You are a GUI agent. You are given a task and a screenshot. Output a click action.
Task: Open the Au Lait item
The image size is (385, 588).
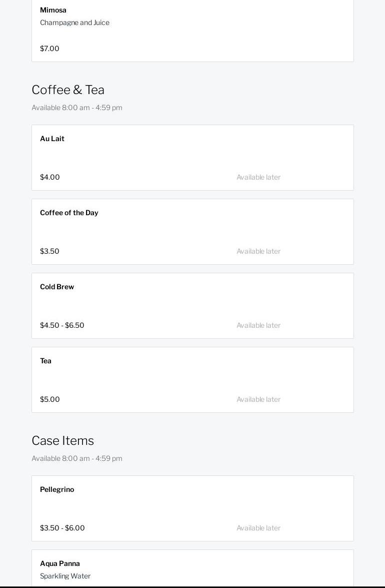pyautogui.click(x=52, y=139)
